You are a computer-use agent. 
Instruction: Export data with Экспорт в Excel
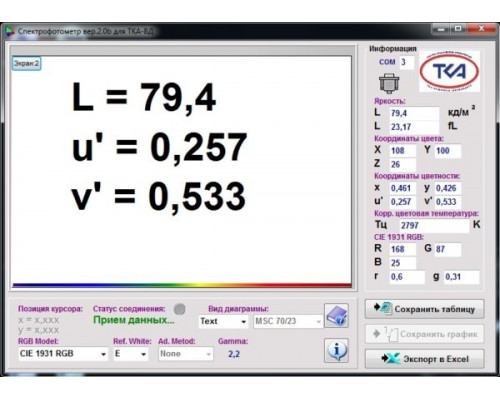[x=424, y=359]
